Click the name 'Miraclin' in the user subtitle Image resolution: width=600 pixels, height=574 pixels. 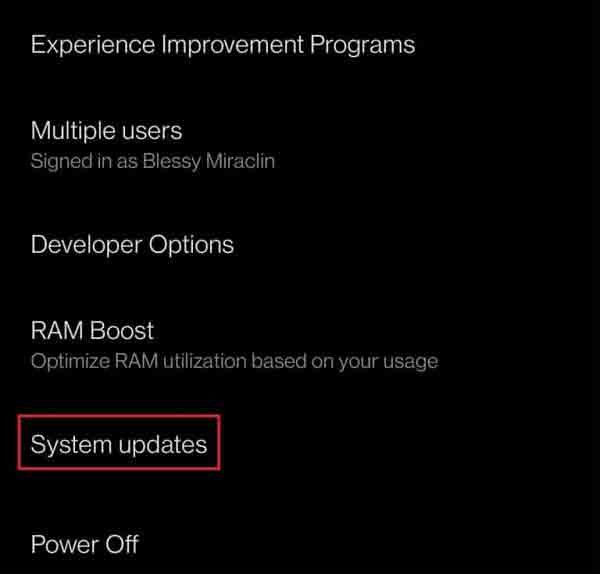[240, 160]
